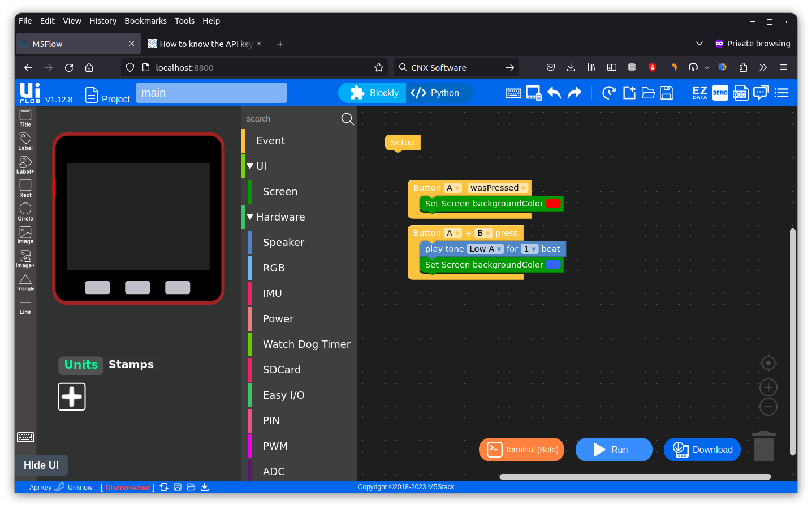Click the Run button
Screen dimensions: 812x509
coord(614,450)
